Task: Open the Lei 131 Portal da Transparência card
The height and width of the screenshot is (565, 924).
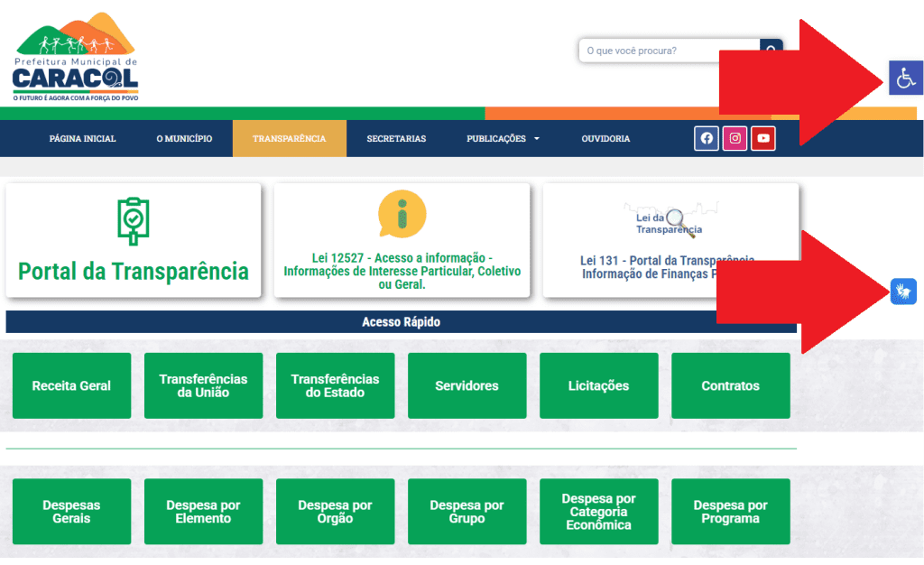Action: coord(670,241)
